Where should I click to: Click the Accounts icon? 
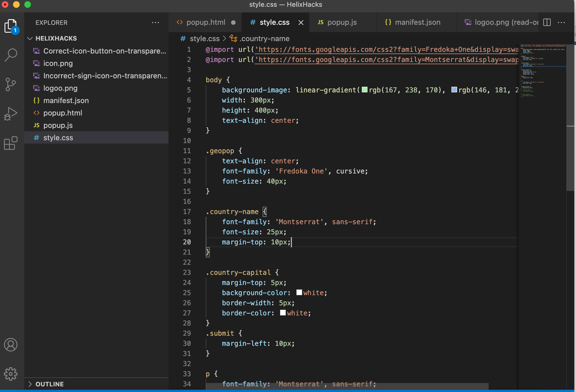11,345
